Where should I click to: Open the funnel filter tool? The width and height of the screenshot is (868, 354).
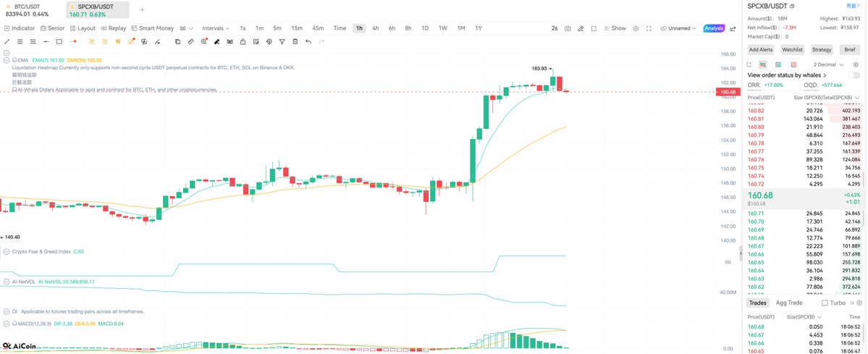(282, 41)
